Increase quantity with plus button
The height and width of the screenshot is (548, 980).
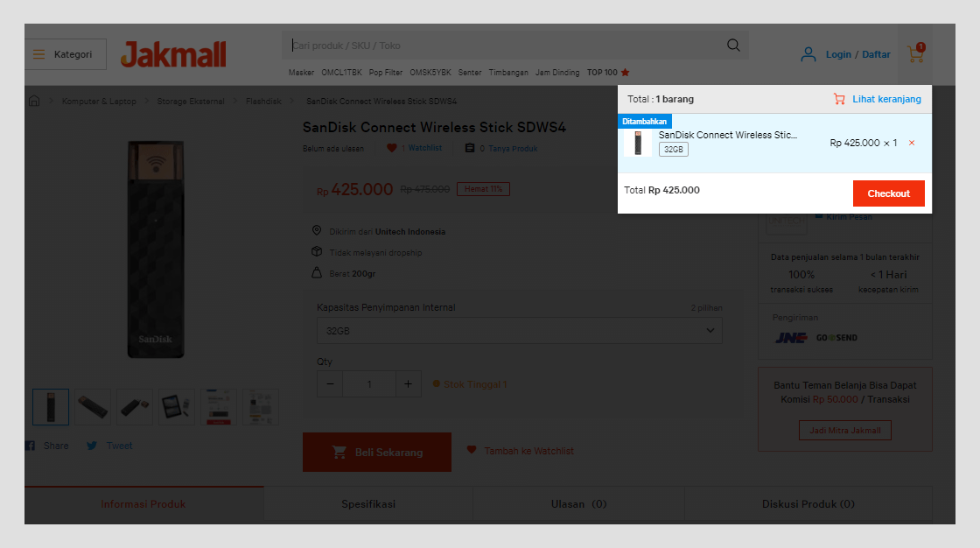click(x=408, y=383)
